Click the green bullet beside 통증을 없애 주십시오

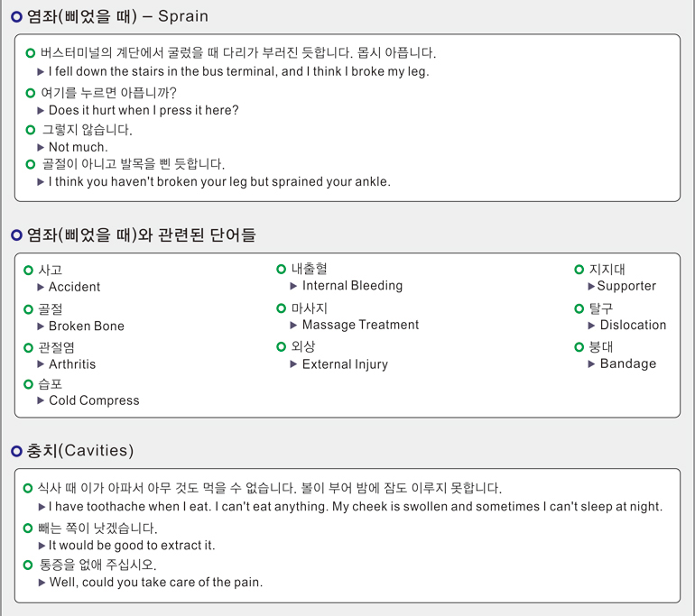click(27, 565)
